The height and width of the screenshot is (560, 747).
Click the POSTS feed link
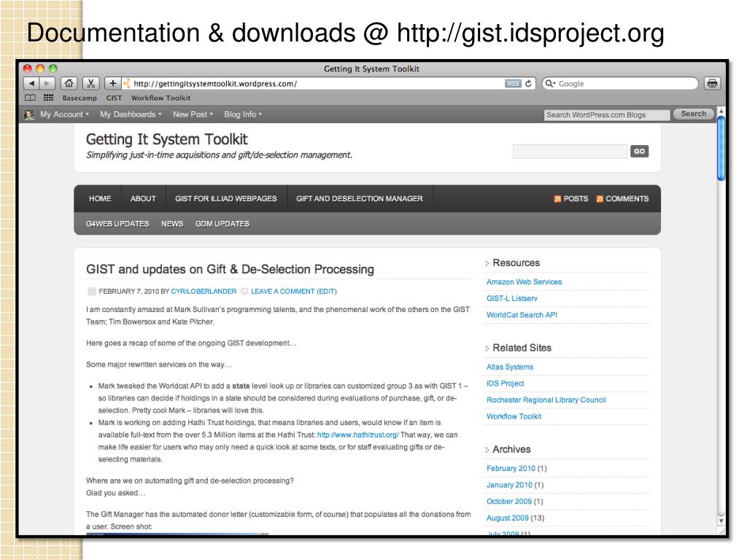(576, 198)
